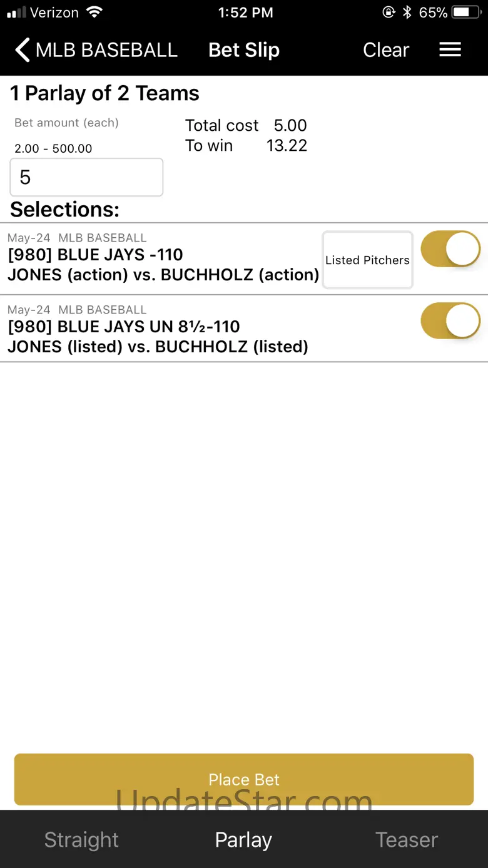Tap the back arrow to MLB Baseball
Viewport: 488px width, 868px height.
click(23, 50)
